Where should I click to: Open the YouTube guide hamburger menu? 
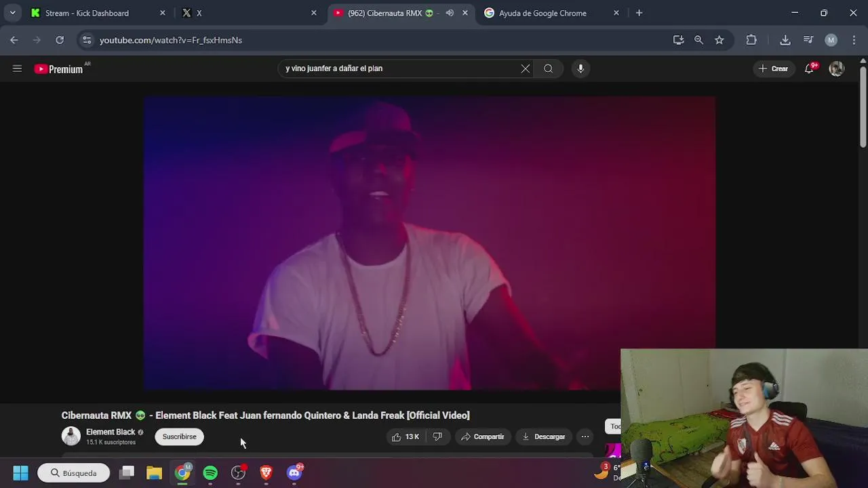pos(17,68)
